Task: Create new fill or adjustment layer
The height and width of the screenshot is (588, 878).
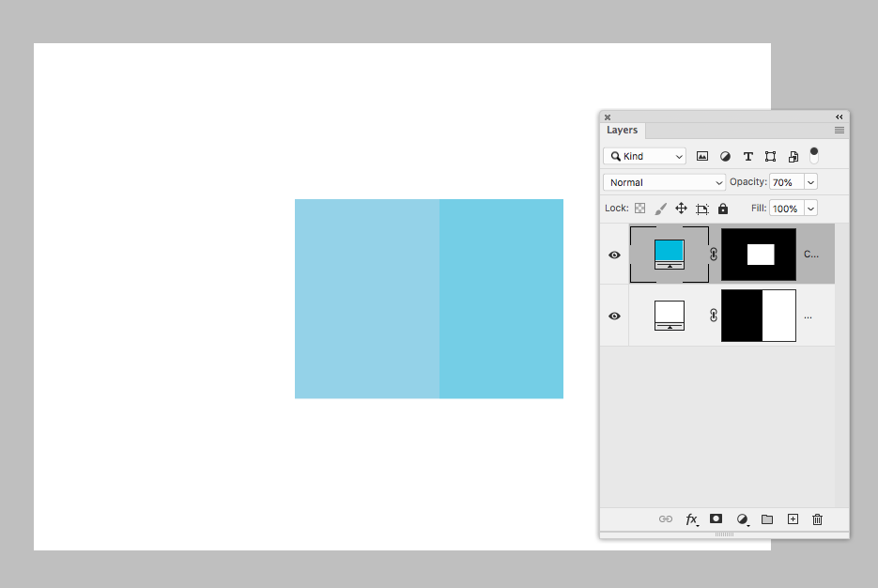Action: [x=743, y=519]
